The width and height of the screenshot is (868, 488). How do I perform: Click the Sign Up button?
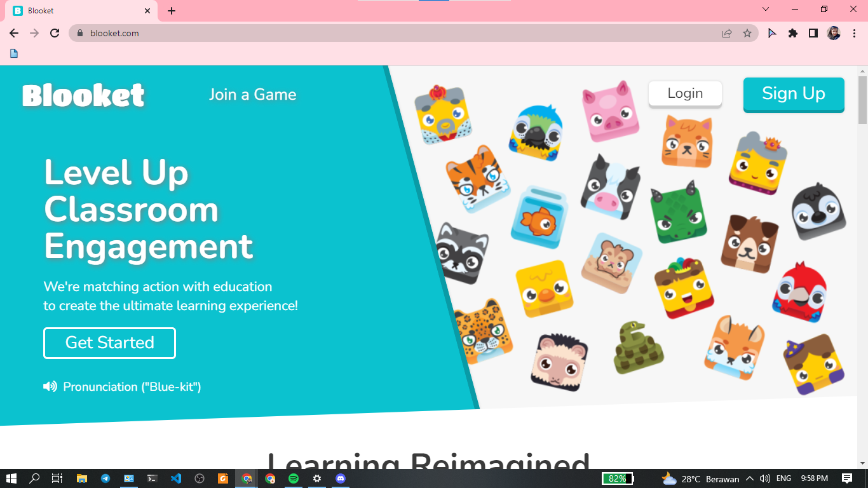coord(794,94)
